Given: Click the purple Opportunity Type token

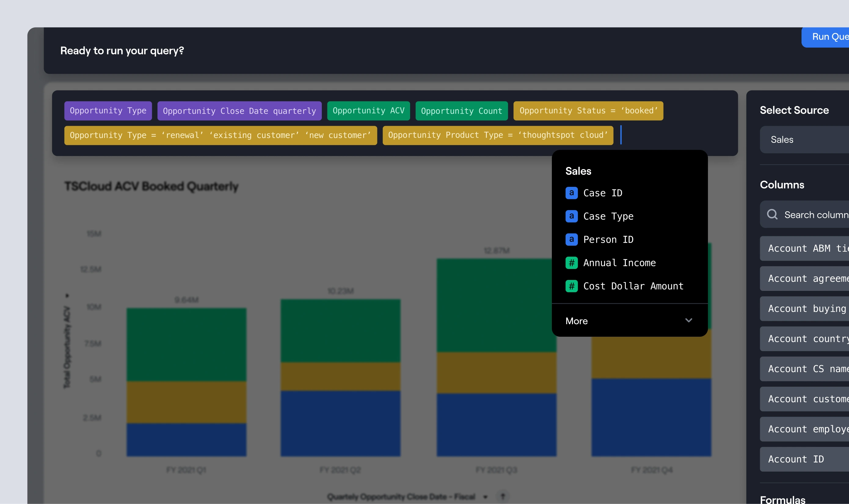Looking at the screenshot, I should coord(108,111).
